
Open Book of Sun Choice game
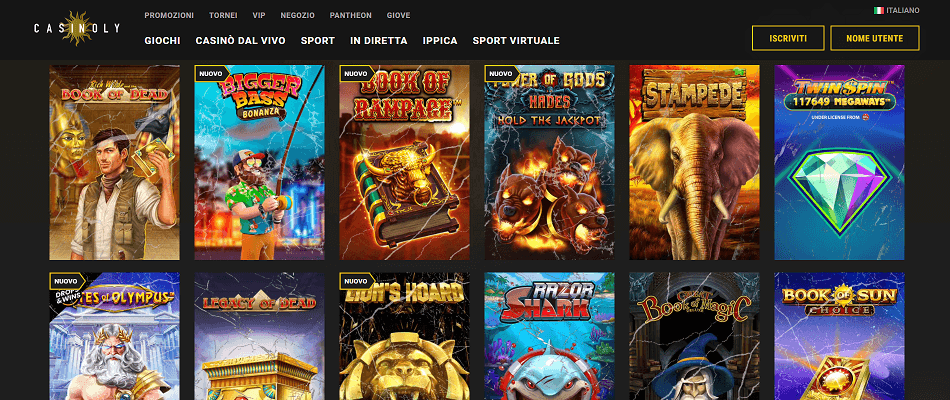839,336
